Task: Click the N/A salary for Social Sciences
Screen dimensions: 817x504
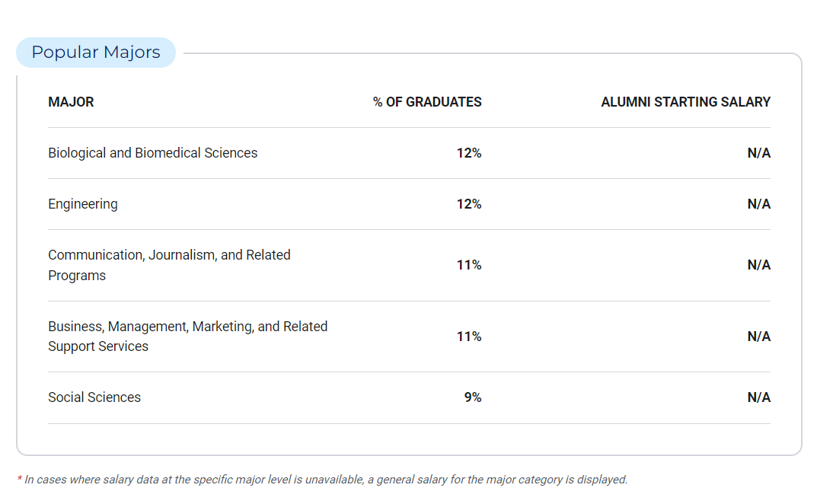Action: pyautogui.click(x=758, y=397)
